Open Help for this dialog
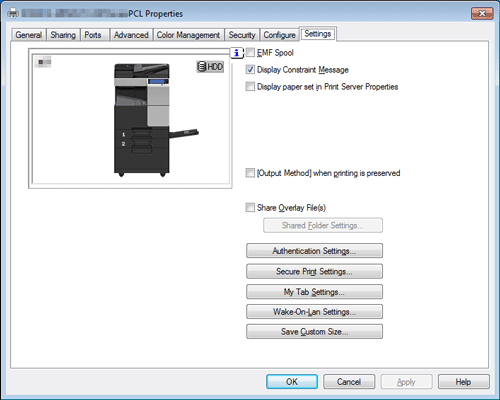Viewport: 500px width, 400px height. (464, 382)
